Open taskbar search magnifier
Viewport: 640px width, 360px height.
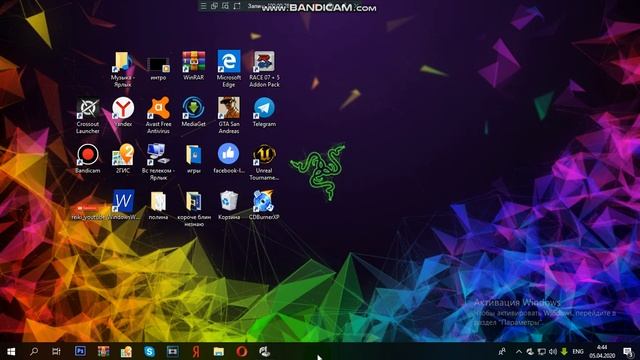pyautogui.click(x=34, y=351)
